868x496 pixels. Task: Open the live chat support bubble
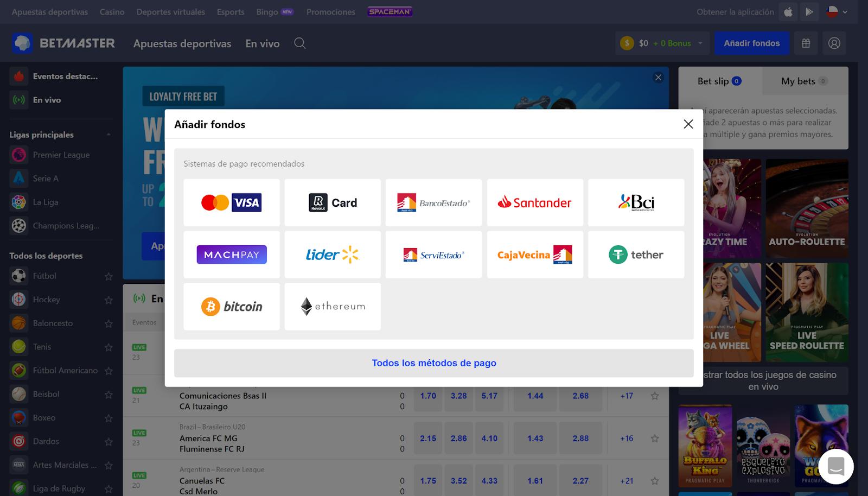[x=836, y=466]
